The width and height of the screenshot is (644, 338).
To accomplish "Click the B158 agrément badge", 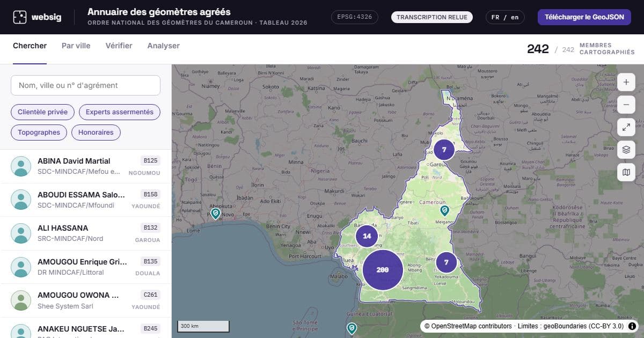I will (150, 194).
